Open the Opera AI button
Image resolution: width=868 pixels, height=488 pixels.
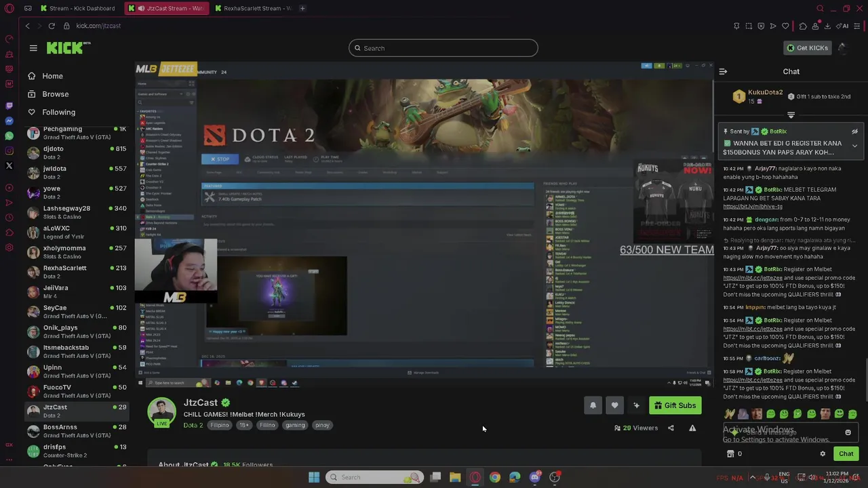[x=842, y=26]
